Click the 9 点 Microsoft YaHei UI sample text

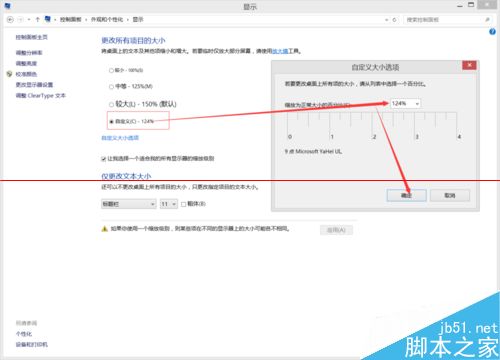(x=313, y=151)
